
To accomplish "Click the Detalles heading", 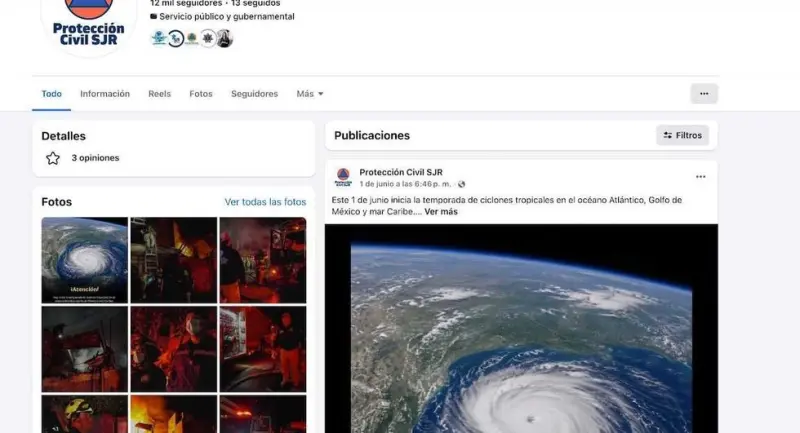I will [63, 136].
